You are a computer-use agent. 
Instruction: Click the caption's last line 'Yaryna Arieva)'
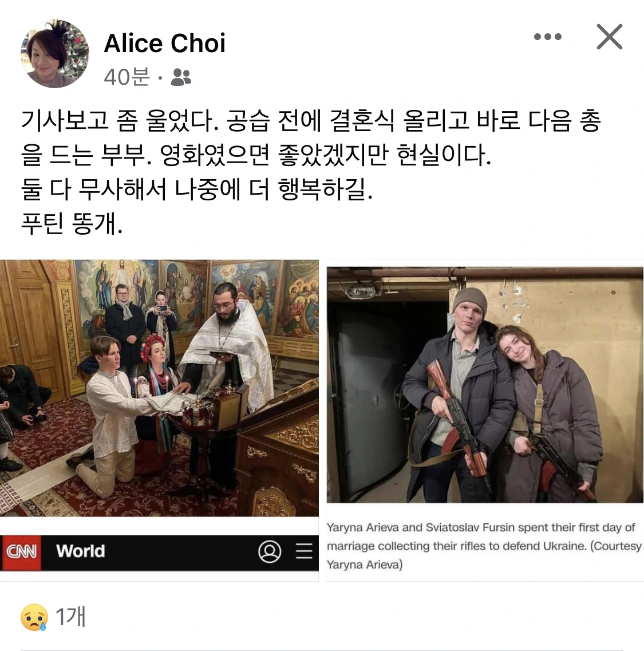(x=365, y=565)
